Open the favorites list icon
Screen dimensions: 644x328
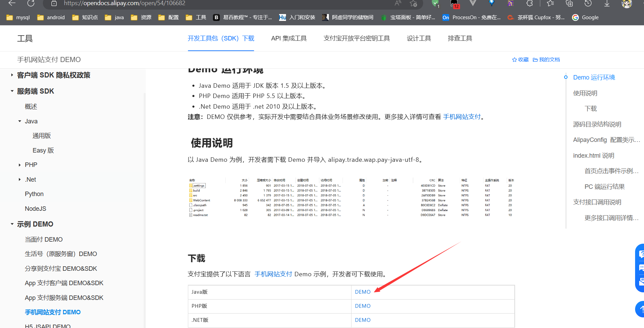coord(550,3)
